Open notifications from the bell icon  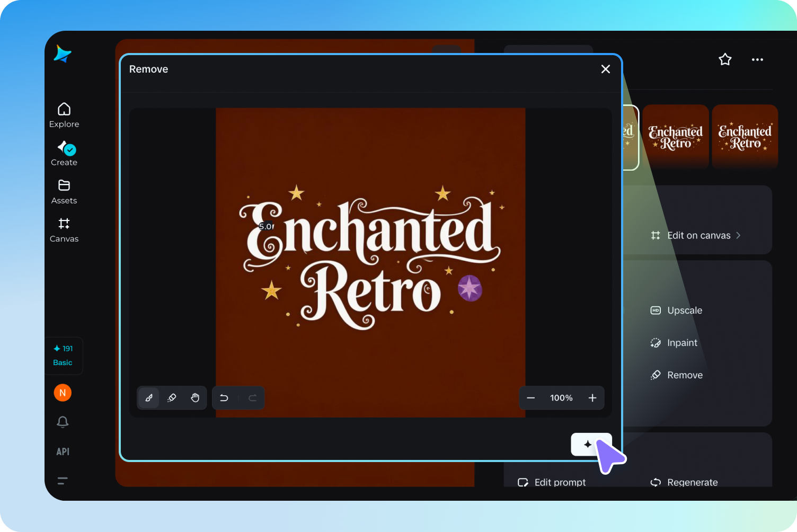63,422
